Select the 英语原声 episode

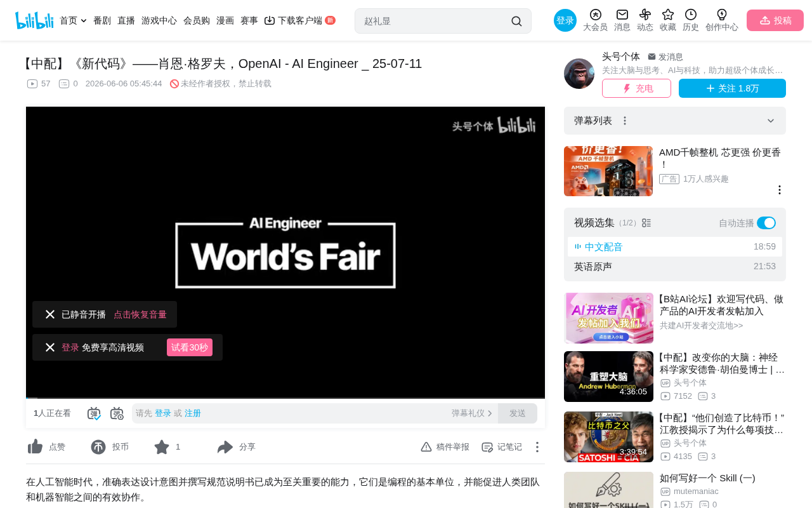coord(675,267)
